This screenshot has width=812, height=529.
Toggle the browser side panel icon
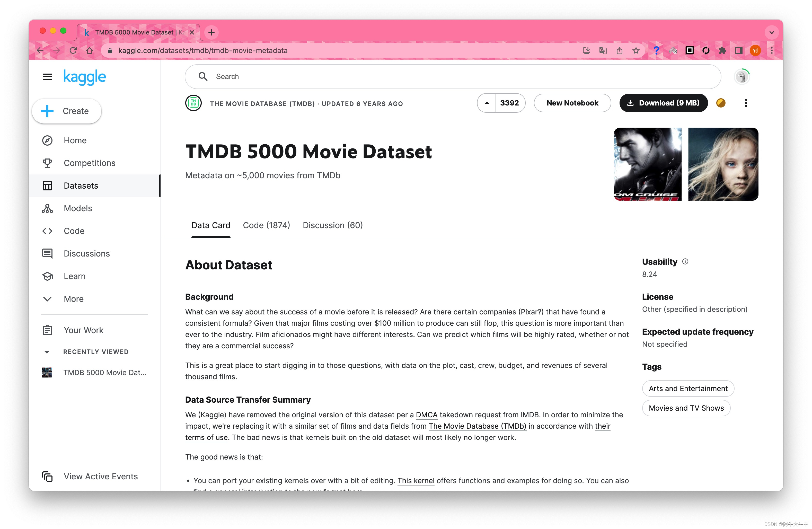coord(739,51)
